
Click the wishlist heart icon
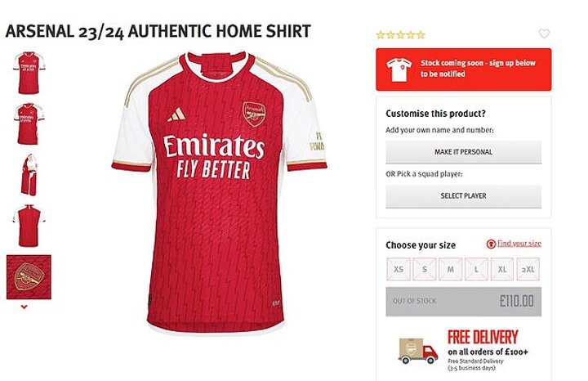545,34
